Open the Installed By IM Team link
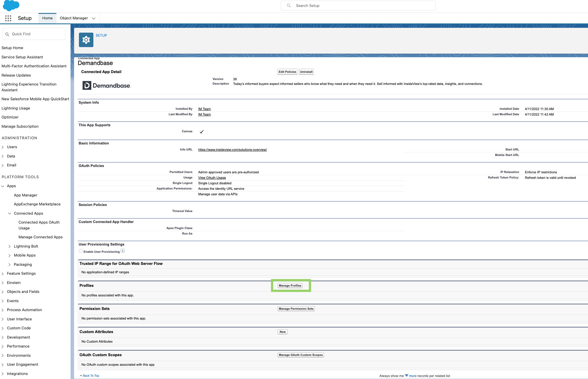The height and width of the screenshot is (379, 588). click(x=204, y=109)
